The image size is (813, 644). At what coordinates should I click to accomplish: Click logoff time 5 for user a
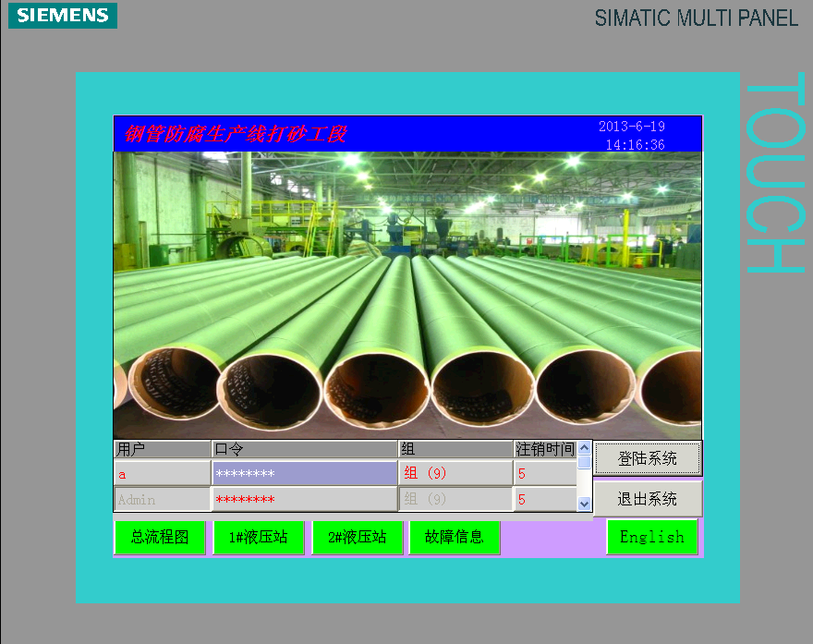pos(545,473)
